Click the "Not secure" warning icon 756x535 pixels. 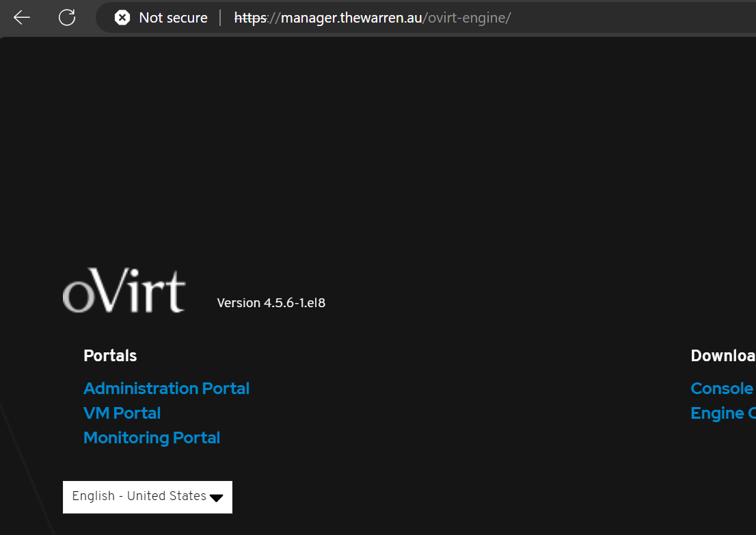122,18
